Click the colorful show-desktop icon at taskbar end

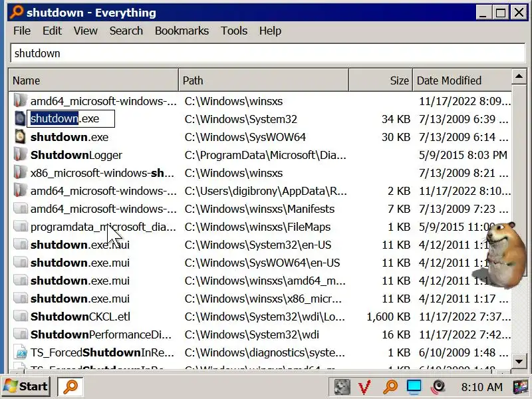(521, 387)
